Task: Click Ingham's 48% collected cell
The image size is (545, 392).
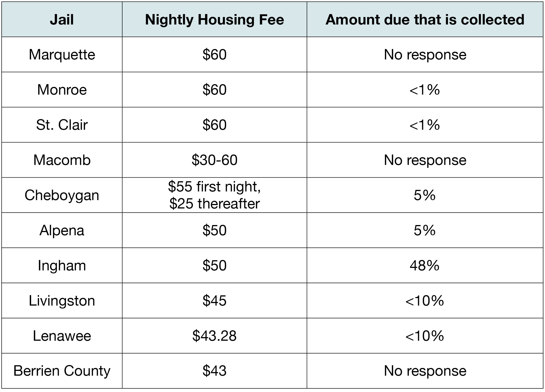Action: pyautogui.click(x=425, y=265)
